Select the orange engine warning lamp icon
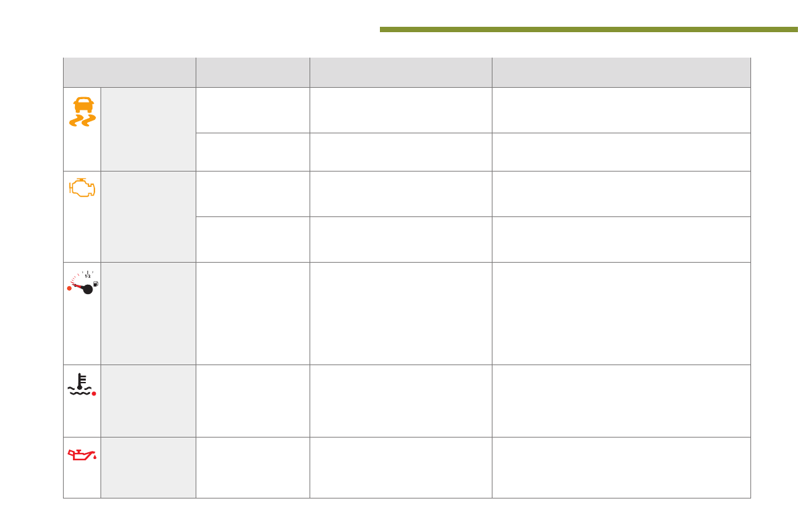Viewport: 798px width, 532px height. (x=82, y=188)
